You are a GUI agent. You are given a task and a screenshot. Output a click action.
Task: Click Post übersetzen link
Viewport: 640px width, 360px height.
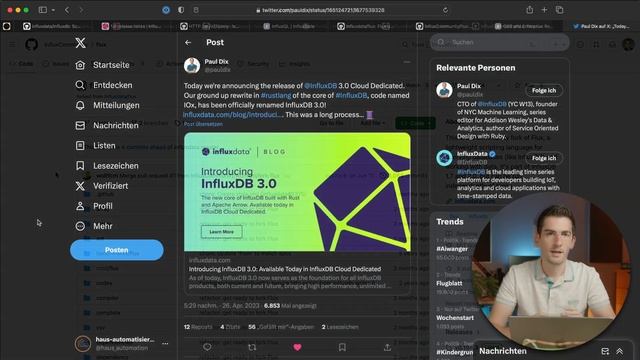click(x=203, y=124)
